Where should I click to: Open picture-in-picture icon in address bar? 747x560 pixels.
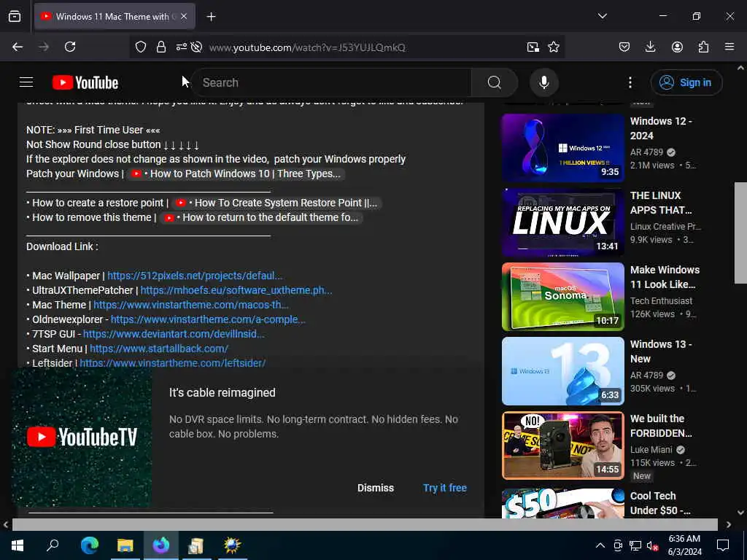(533, 47)
